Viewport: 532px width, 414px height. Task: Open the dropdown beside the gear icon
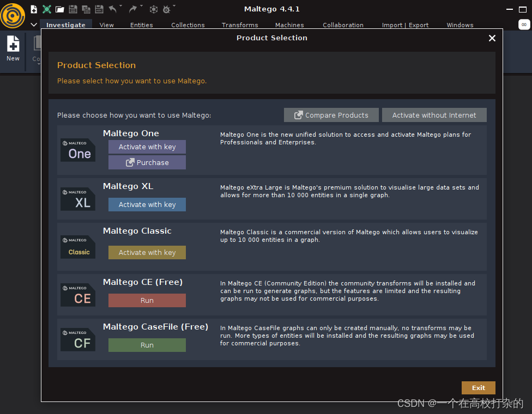(x=174, y=6)
